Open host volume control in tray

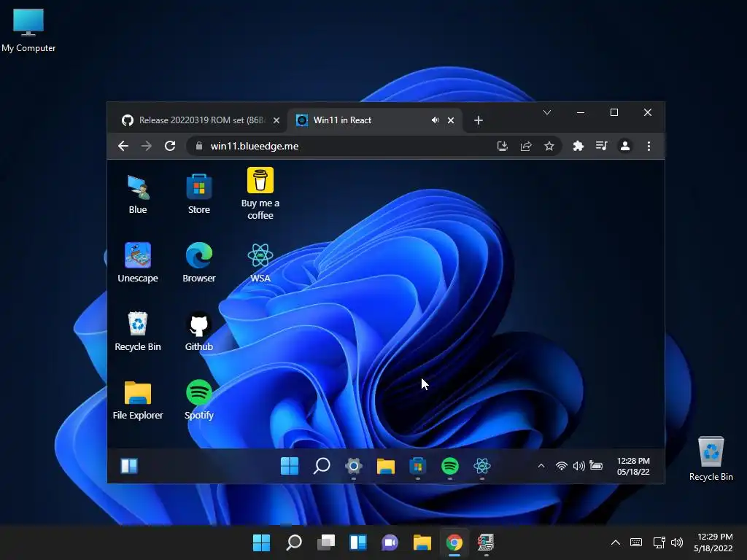point(676,542)
